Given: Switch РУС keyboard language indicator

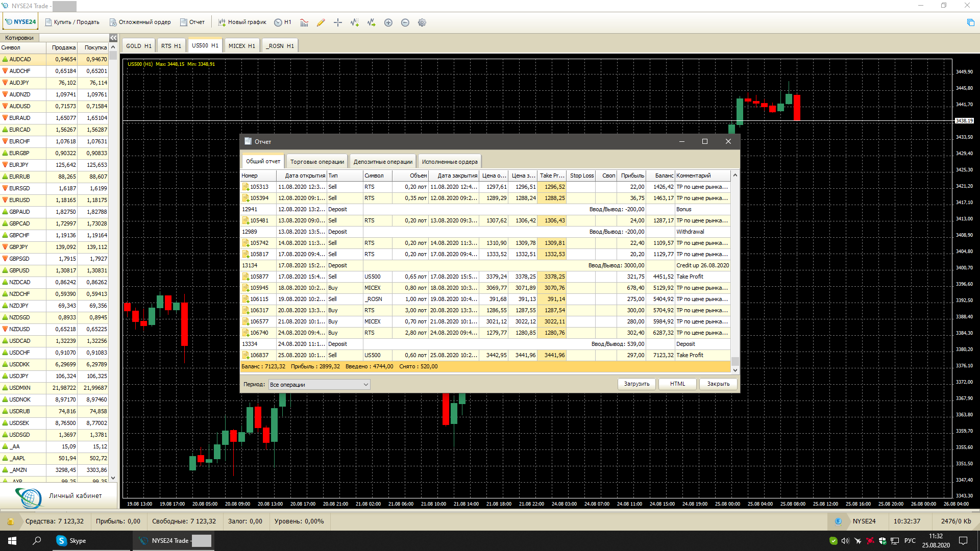Looking at the screenshot, I should tap(910, 541).
